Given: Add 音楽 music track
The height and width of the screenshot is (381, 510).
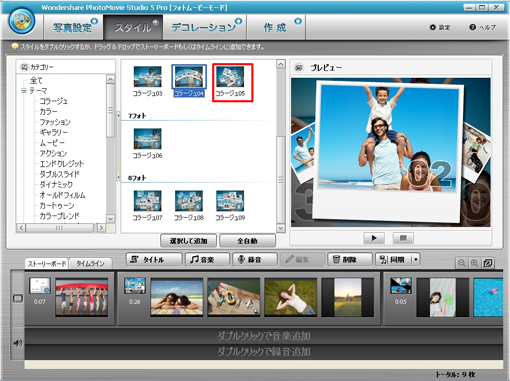Looking at the screenshot, I should pyautogui.click(x=207, y=259).
